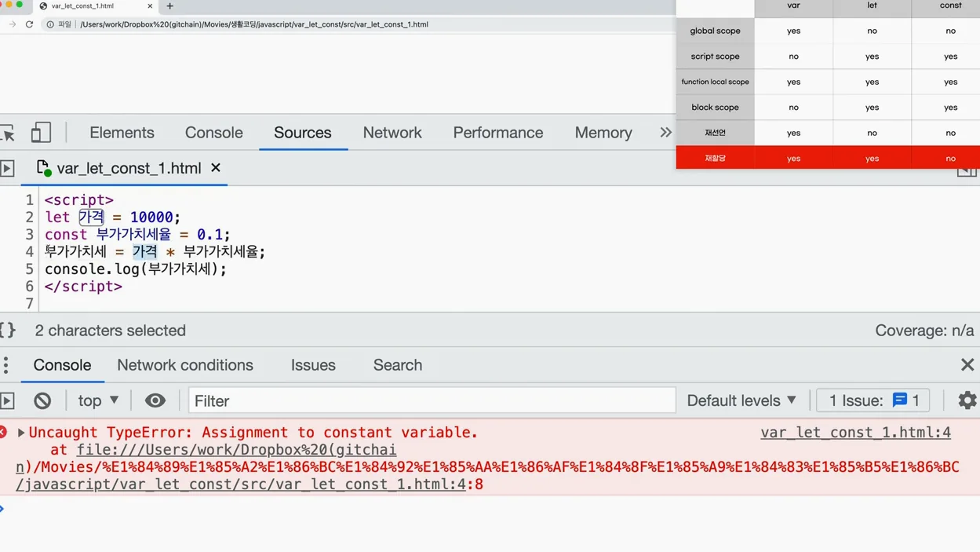Open the Issues drawer tab

(313, 365)
